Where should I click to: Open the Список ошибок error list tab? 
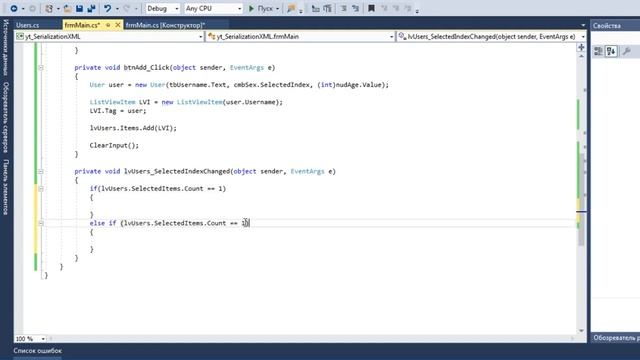(x=38, y=351)
